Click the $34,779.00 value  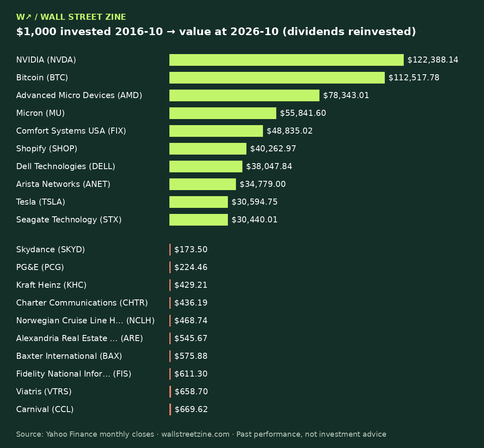[x=263, y=184]
